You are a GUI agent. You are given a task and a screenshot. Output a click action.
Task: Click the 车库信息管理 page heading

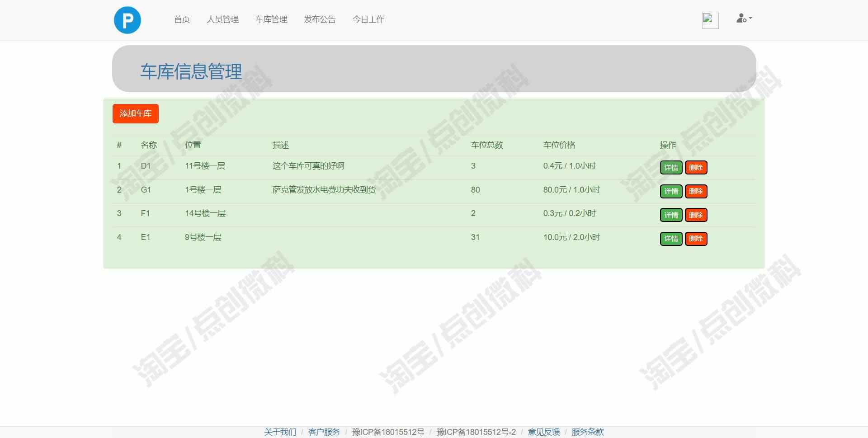click(x=191, y=71)
